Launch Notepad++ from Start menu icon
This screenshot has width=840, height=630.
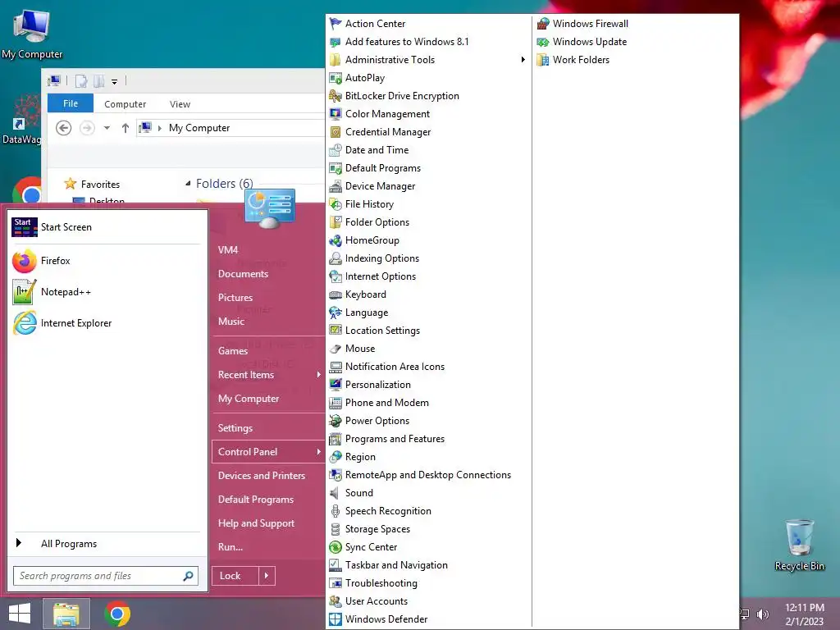click(x=25, y=292)
